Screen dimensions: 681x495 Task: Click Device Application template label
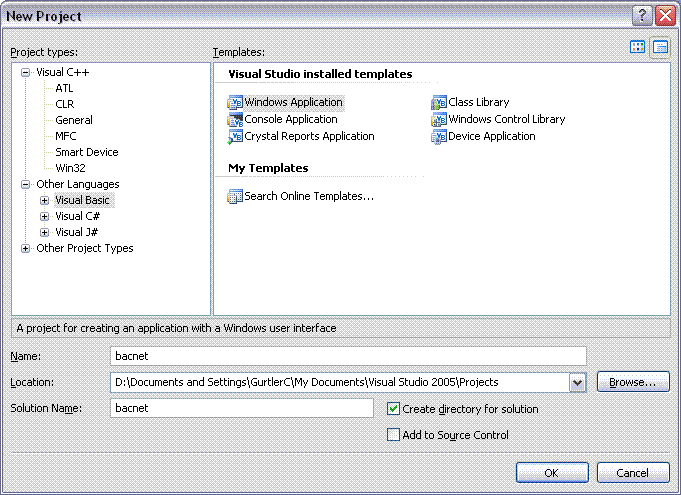click(x=492, y=137)
